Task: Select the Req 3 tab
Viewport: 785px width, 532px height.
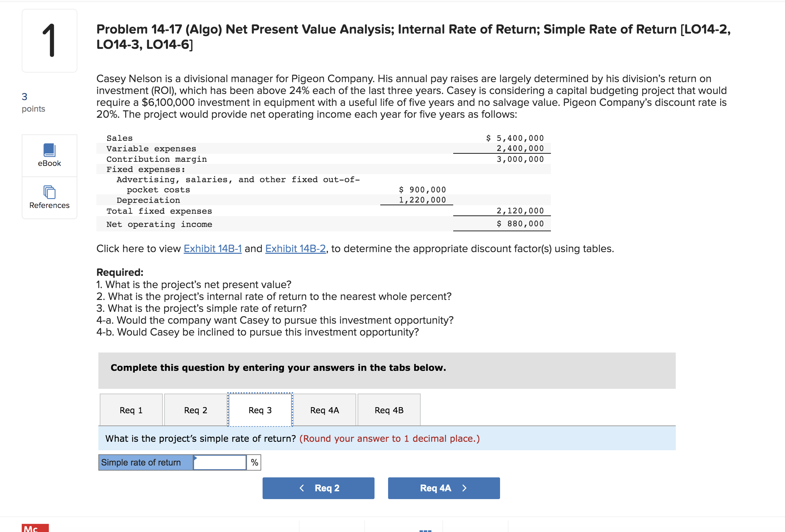Action: pyautogui.click(x=260, y=410)
